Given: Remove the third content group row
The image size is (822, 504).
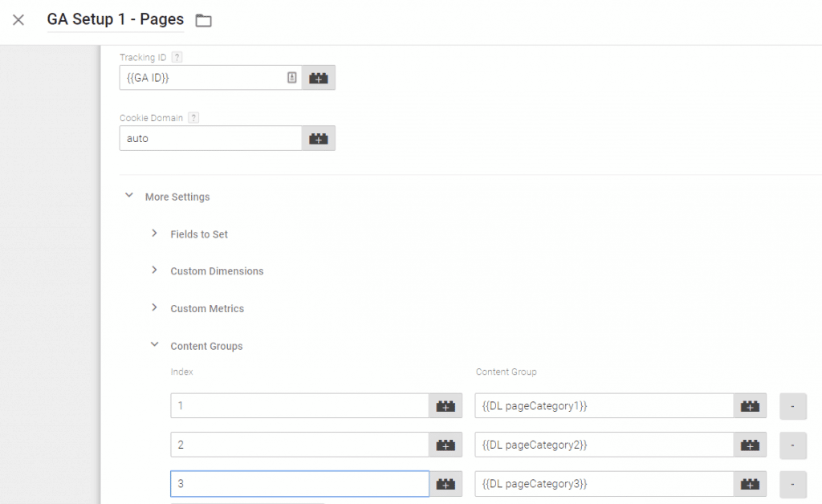Looking at the screenshot, I should coord(793,483).
